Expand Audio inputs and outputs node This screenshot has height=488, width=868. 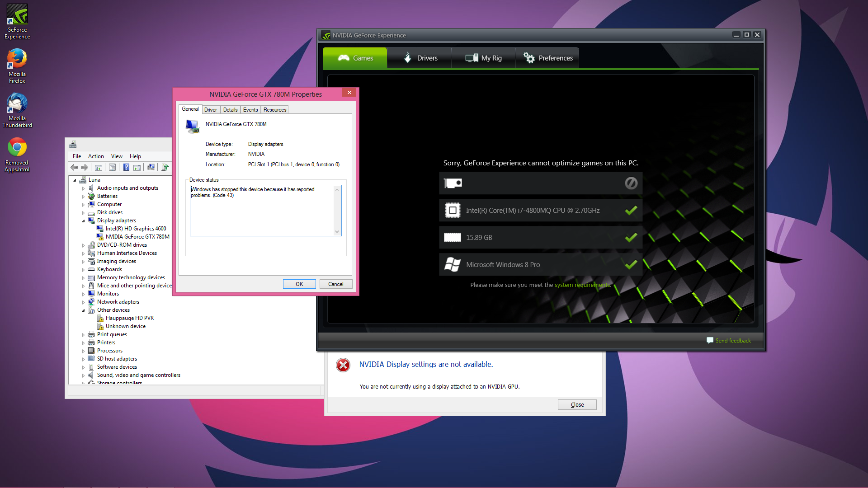click(83, 188)
